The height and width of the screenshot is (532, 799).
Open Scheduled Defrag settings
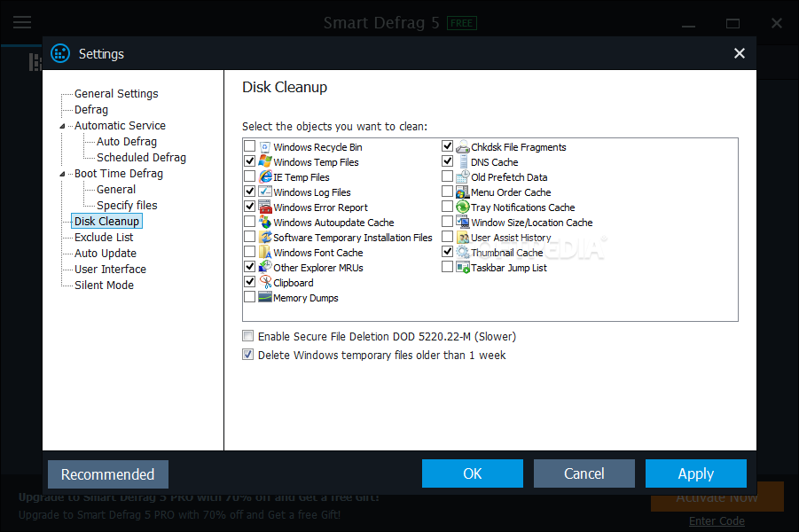(x=141, y=158)
